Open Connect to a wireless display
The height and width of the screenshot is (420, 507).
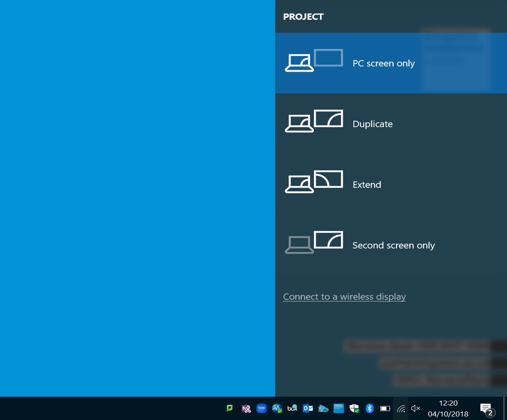[344, 296]
